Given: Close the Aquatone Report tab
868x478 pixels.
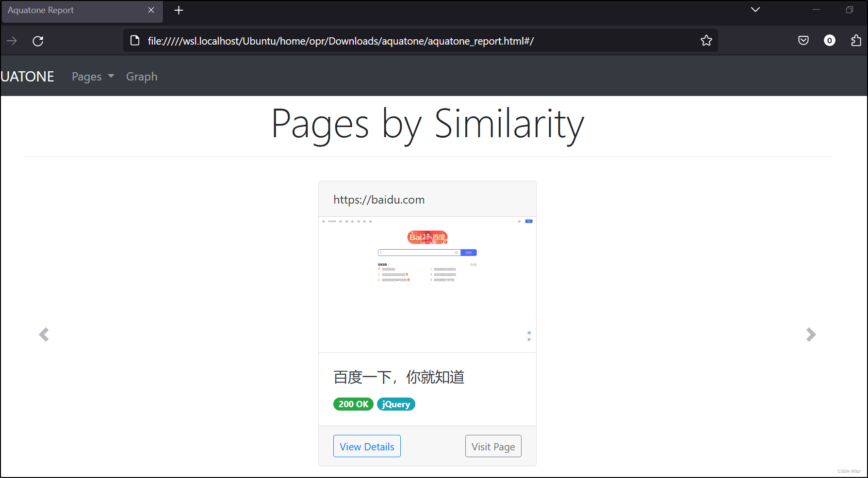Looking at the screenshot, I should point(151,10).
